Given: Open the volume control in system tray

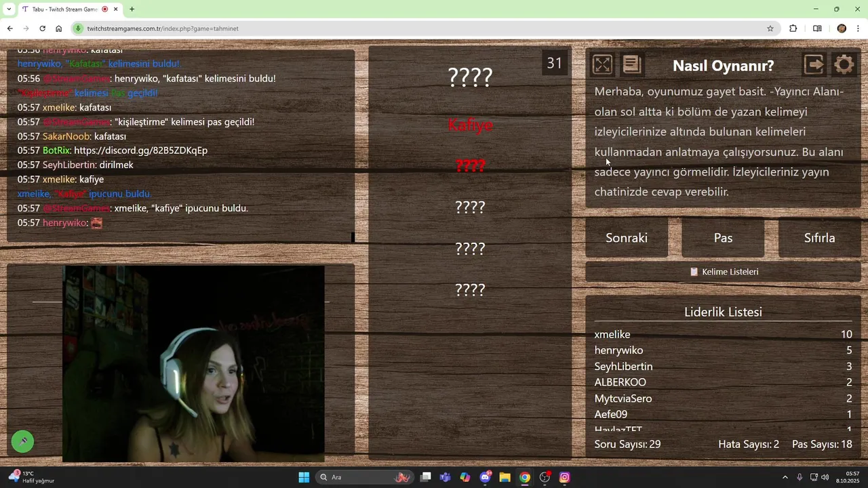Looking at the screenshot, I should coord(825,477).
